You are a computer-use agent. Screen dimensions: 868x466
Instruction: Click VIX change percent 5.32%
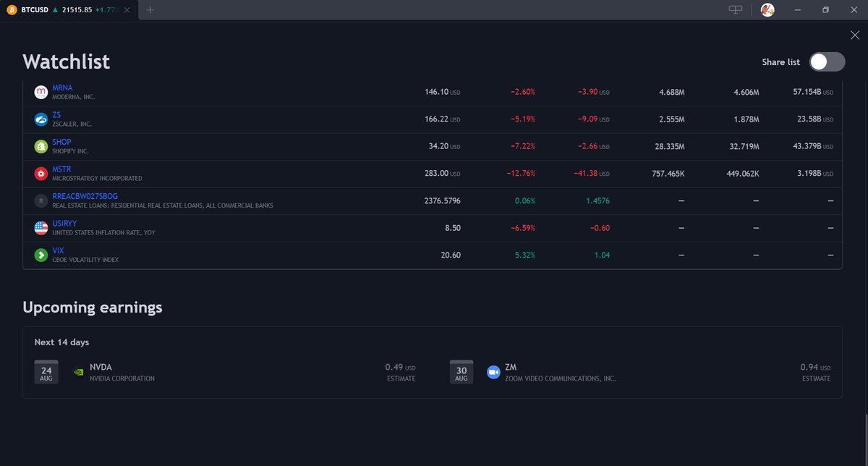coord(524,255)
